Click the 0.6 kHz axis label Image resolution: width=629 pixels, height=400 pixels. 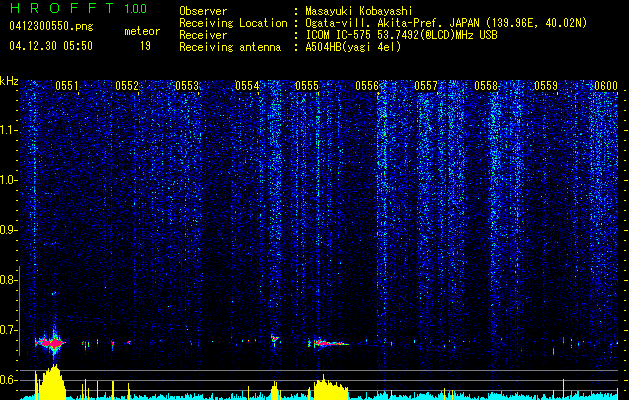click(x=7, y=380)
